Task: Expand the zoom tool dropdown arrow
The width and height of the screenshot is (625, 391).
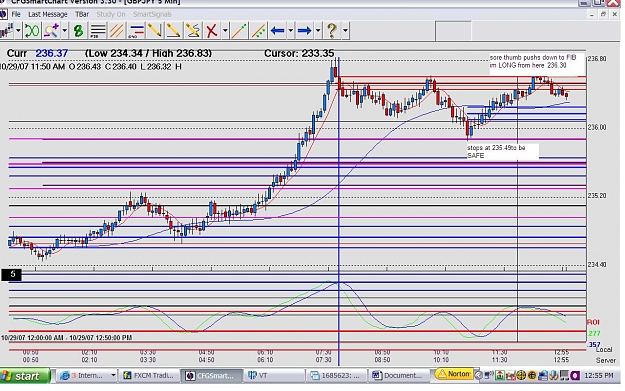Action: click(64, 31)
